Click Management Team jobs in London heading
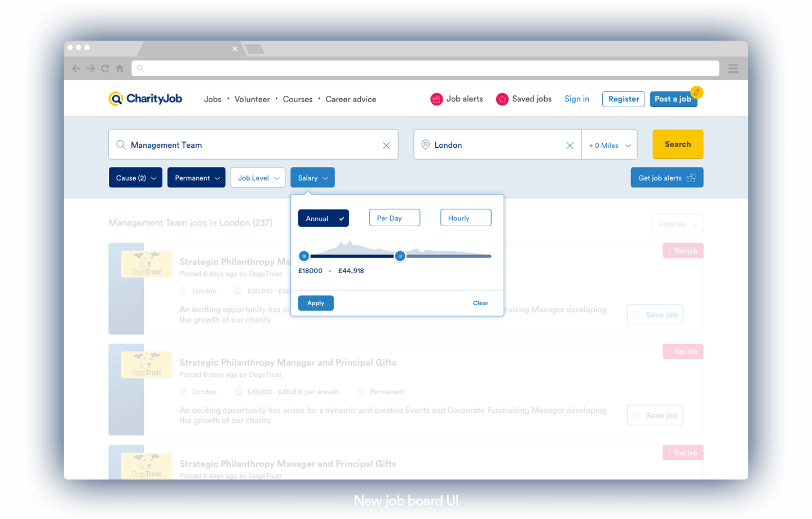This screenshot has width=812, height=519. click(x=190, y=223)
